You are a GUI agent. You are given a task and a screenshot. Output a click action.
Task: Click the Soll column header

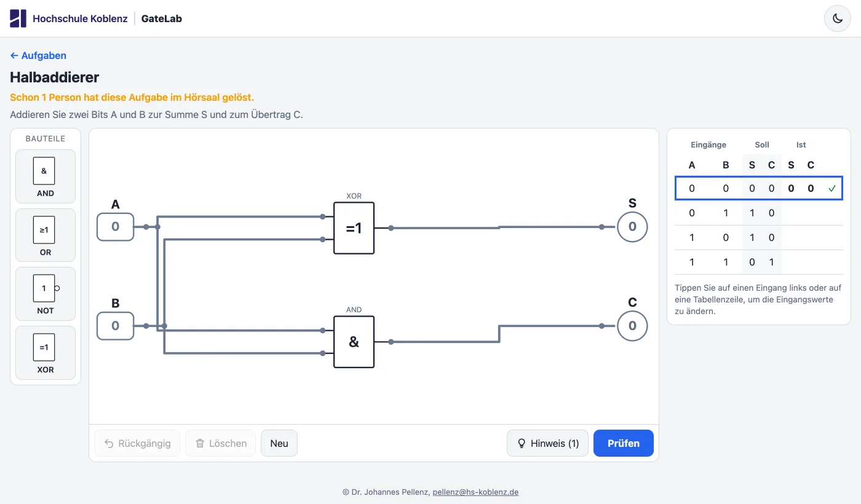point(762,145)
